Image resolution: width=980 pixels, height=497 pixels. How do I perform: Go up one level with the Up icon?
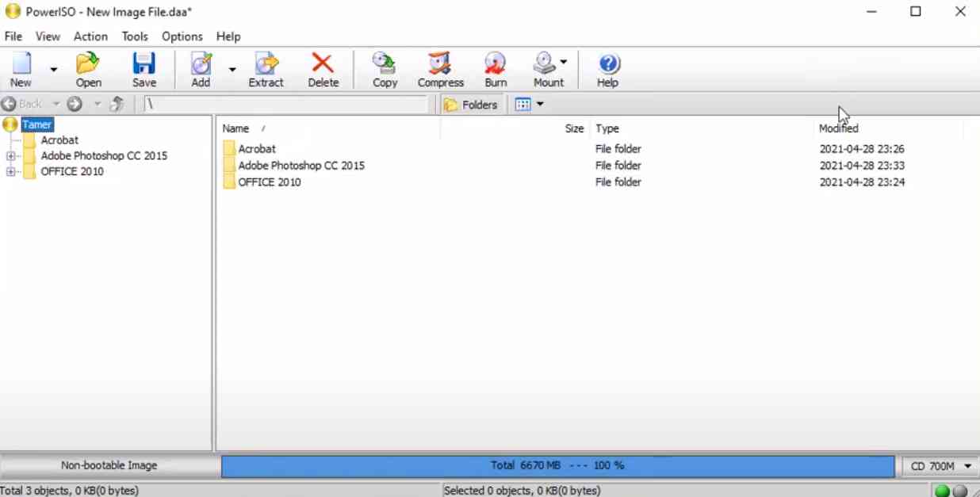pyautogui.click(x=117, y=104)
